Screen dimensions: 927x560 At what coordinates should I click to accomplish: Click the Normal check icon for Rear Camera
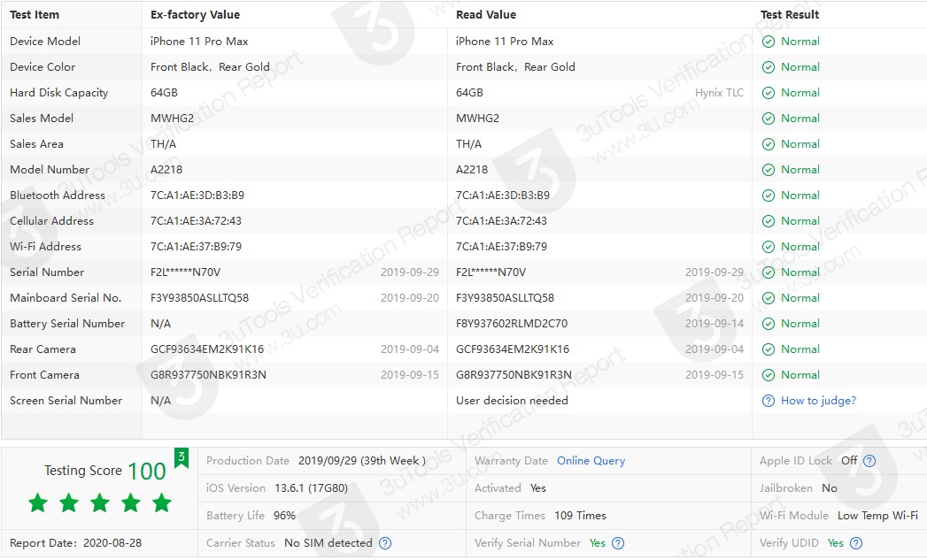tap(768, 349)
